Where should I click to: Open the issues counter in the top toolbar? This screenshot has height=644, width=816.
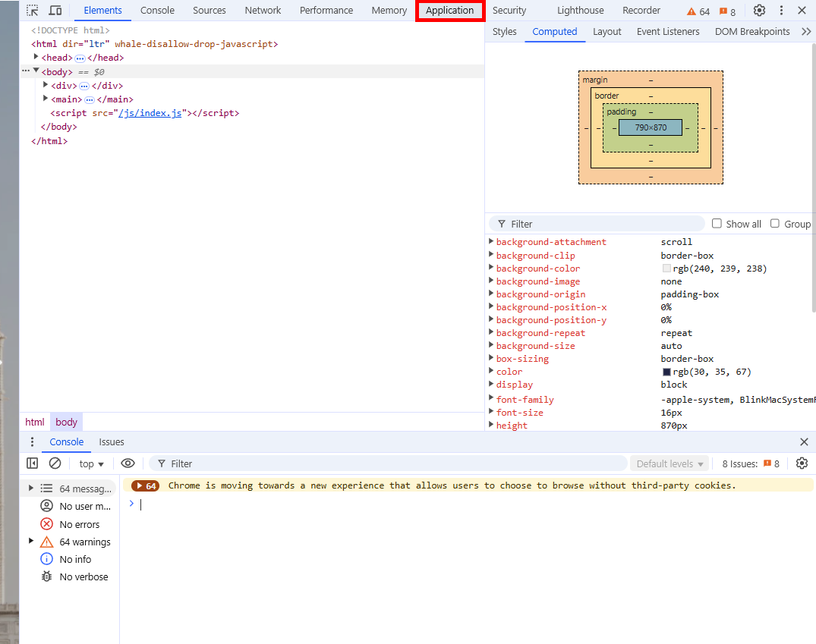727,11
